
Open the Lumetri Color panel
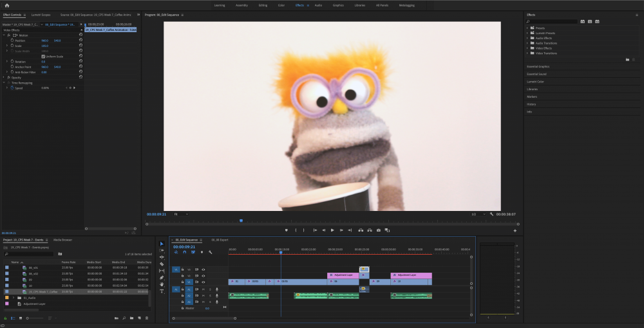pyautogui.click(x=535, y=82)
